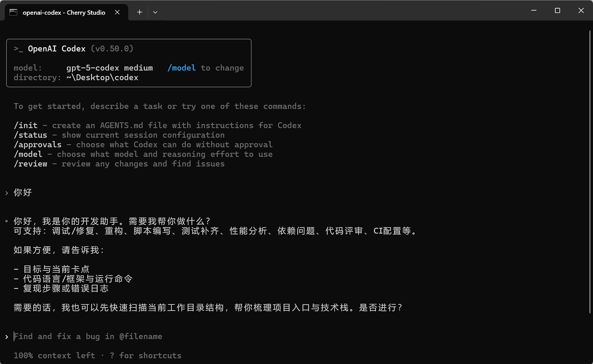Viewport: 593px width, 364px height.
Task: Expand the new tab profile dropdown chevron
Action: point(155,12)
